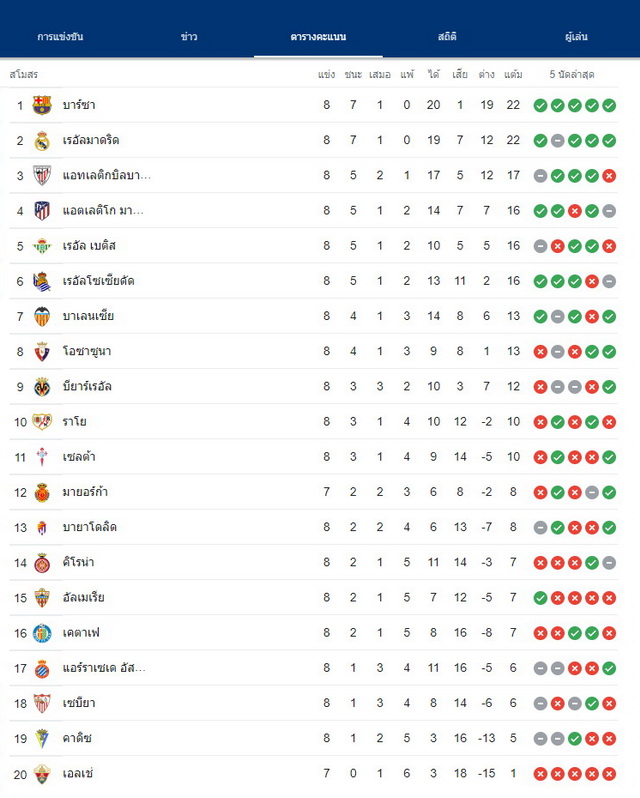Click the Atletico Madrid crest icon

(x=42, y=211)
